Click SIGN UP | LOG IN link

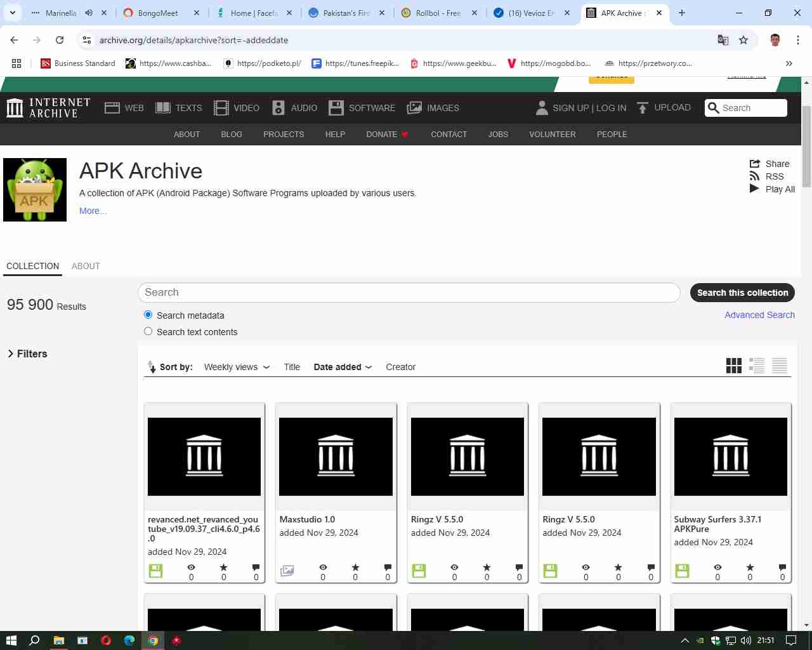pos(589,108)
